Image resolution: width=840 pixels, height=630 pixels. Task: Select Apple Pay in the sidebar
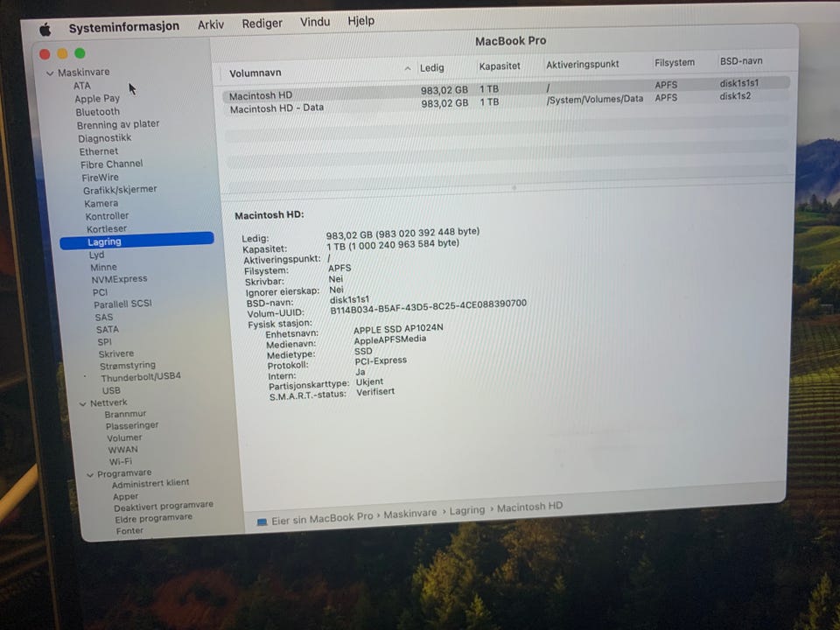coord(97,99)
